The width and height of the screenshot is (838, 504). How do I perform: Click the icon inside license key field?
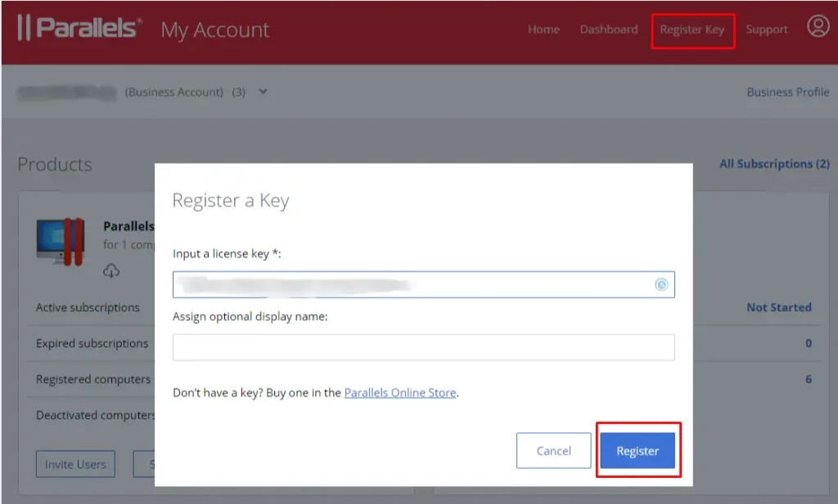pos(661,285)
